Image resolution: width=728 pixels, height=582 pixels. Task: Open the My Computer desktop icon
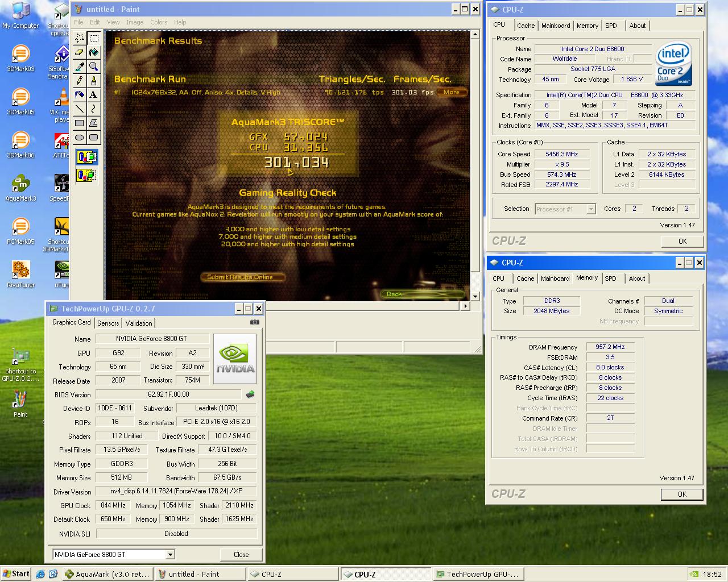(20, 15)
